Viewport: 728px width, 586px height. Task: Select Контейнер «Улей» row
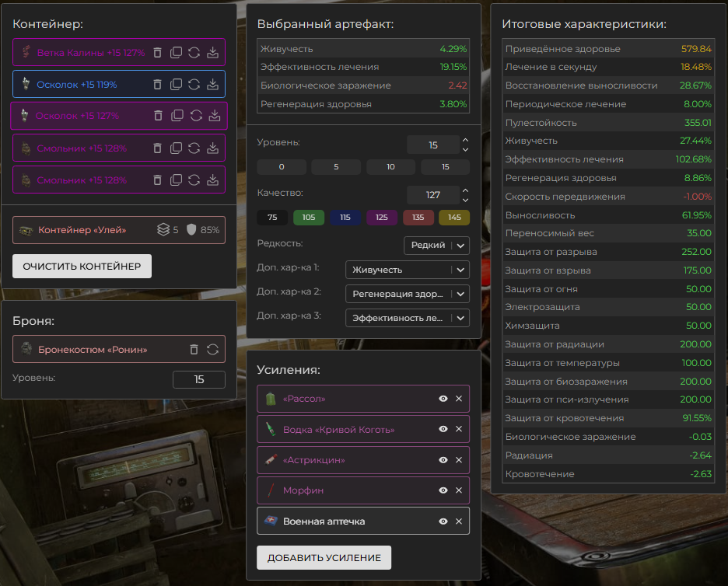coord(119,230)
